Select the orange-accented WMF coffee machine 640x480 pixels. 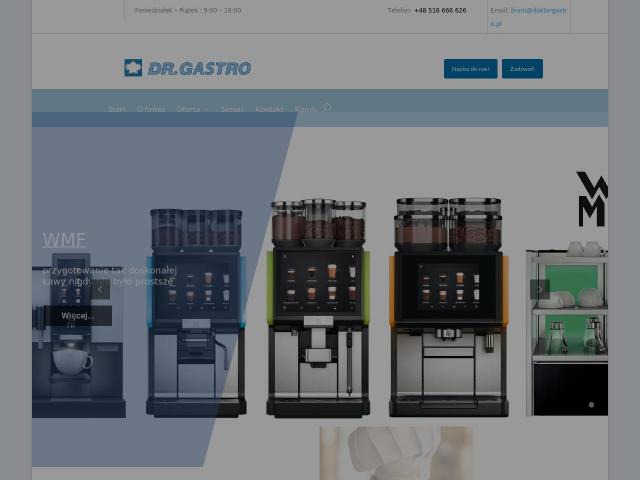[x=449, y=307]
